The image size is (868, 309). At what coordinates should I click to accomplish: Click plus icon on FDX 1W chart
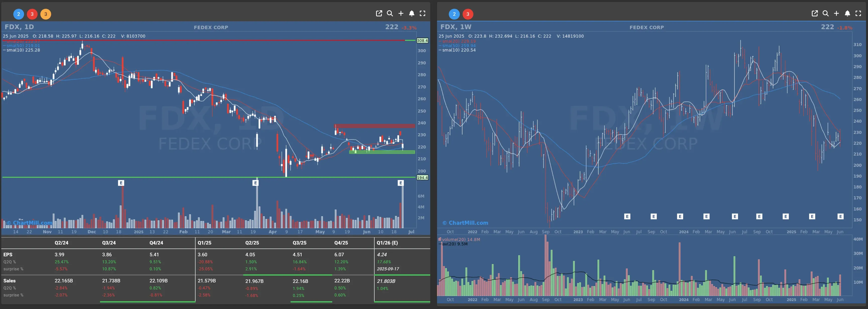click(x=836, y=14)
